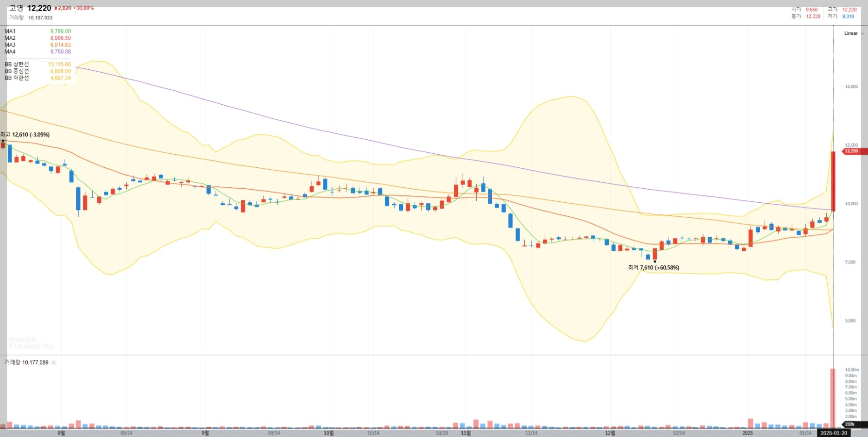Click the tallest red volume bar
868x437 pixels.
pyautogui.click(x=833, y=398)
